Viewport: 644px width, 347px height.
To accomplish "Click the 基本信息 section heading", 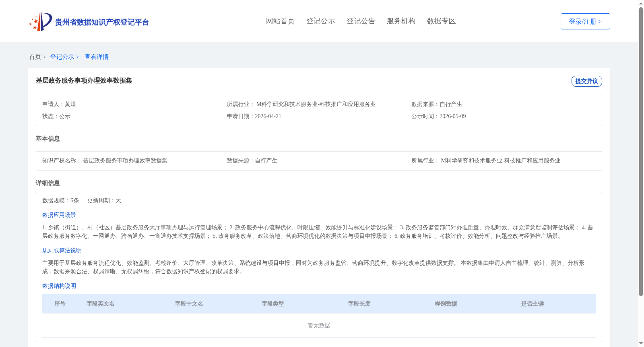I will pyautogui.click(x=48, y=139).
